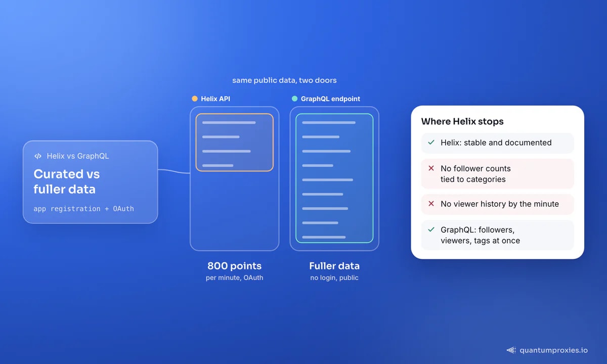Click the 'no login, public' caption
The height and width of the screenshot is (364, 607).
coord(334,278)
